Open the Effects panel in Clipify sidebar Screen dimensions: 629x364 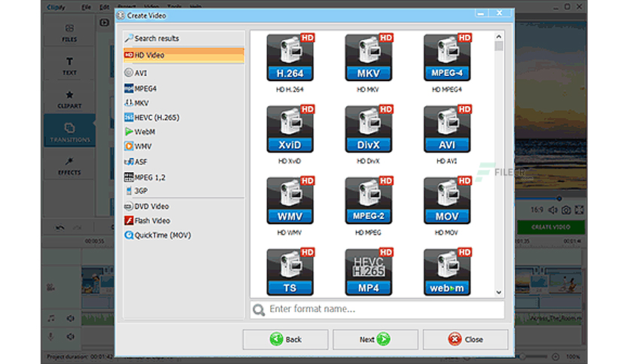[x=69, y=166]
